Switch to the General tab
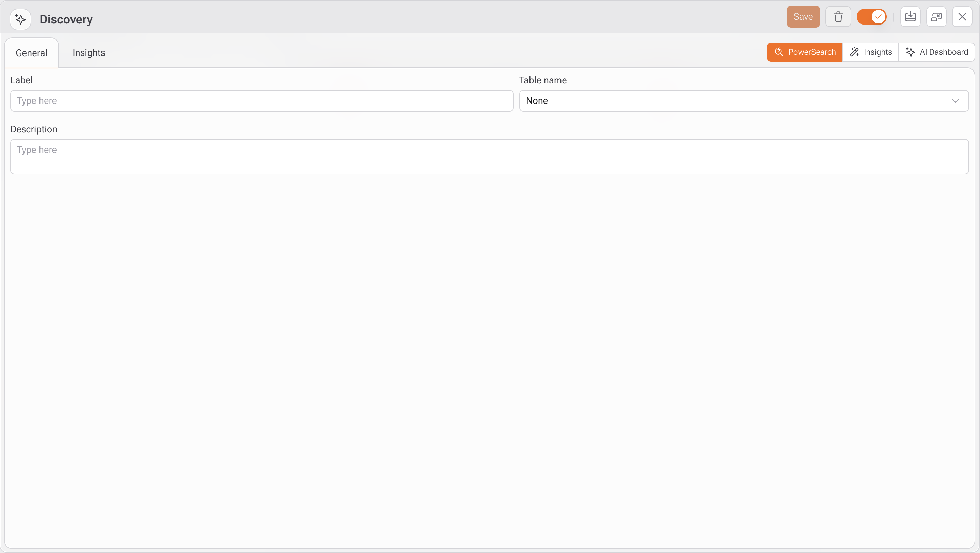The image size is (980, 553). point(32,53)
